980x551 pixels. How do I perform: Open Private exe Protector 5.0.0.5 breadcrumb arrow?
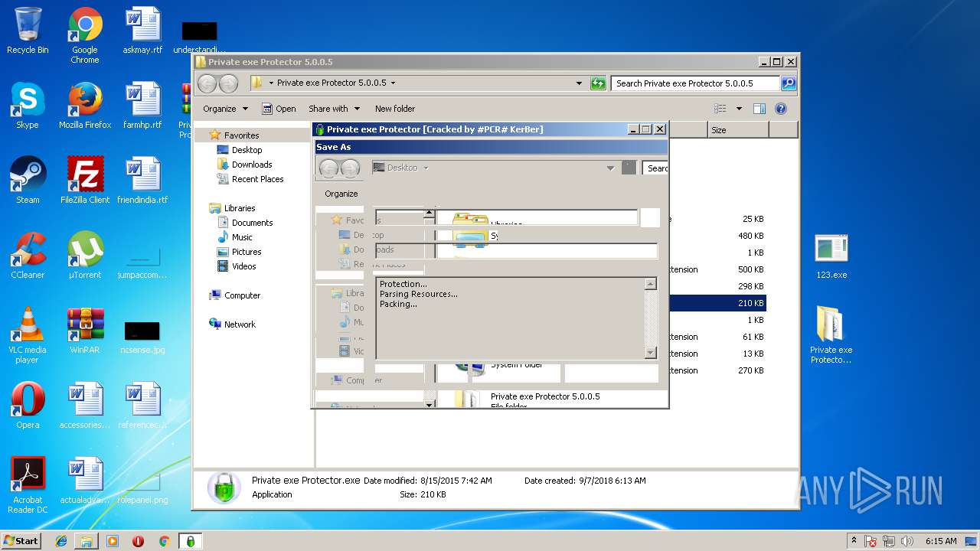click(394, 83)
